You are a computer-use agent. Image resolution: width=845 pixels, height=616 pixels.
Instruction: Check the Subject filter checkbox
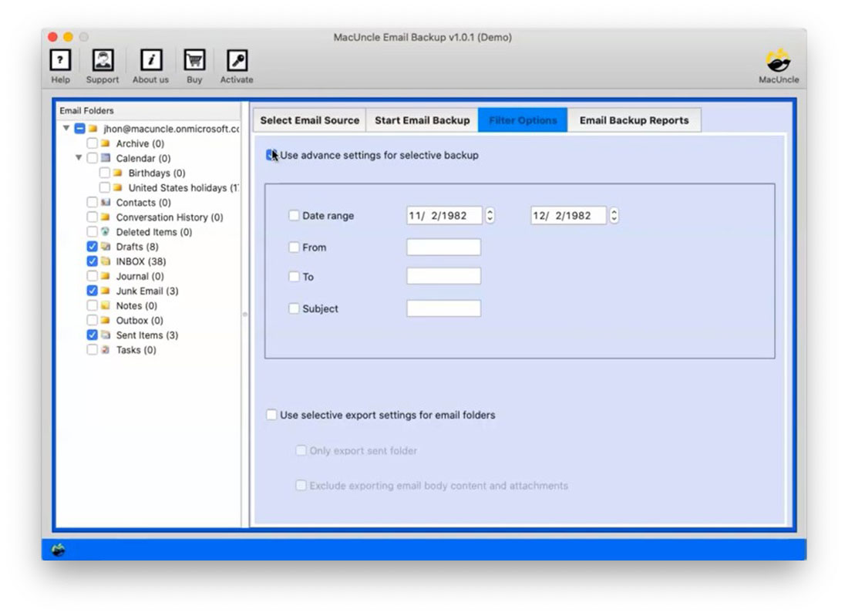pyautogui.click(x=294, y=308)
